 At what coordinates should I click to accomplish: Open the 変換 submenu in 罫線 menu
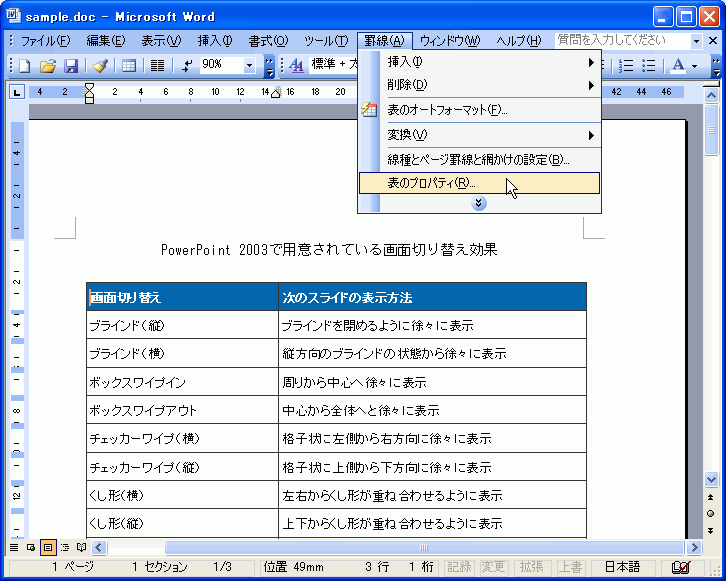(480, 135)
